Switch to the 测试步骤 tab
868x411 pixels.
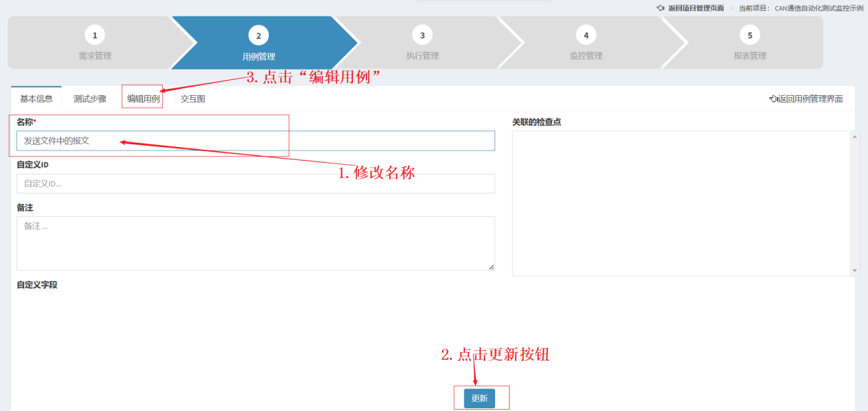coord(90,98)
